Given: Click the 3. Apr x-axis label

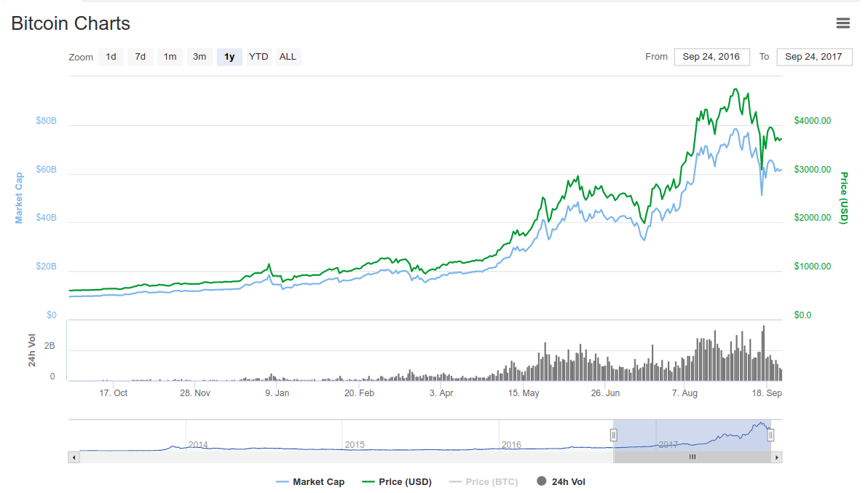Looking at the screenshot, I should point(441,393).
